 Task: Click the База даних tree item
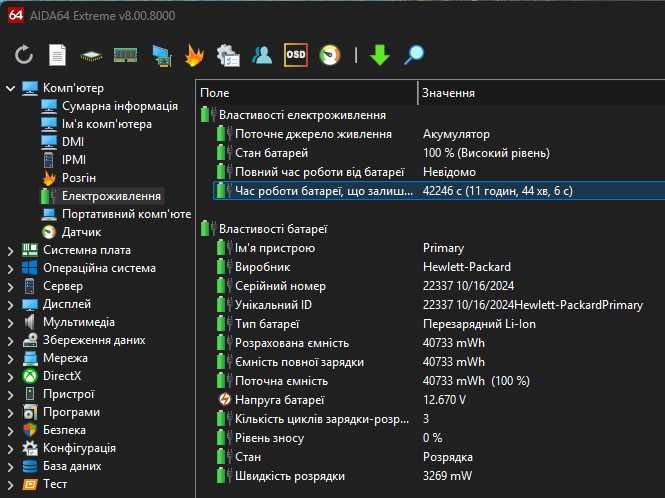pyautogui.click(x=72, y=466)
